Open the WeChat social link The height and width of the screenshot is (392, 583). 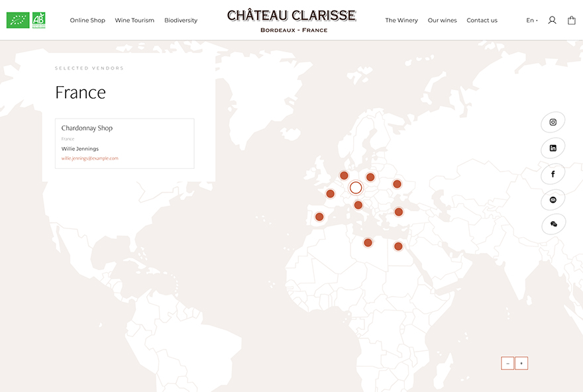click(553, 224)
